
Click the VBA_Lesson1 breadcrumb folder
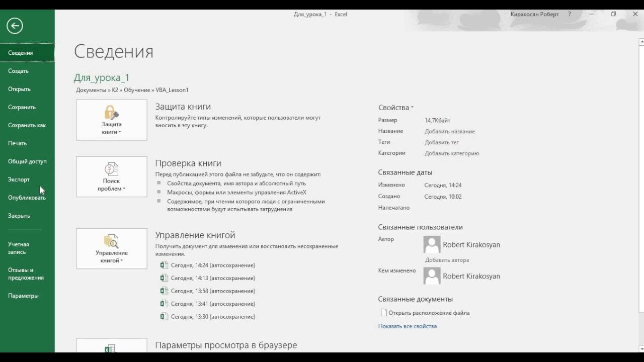[x=172, y=90]
